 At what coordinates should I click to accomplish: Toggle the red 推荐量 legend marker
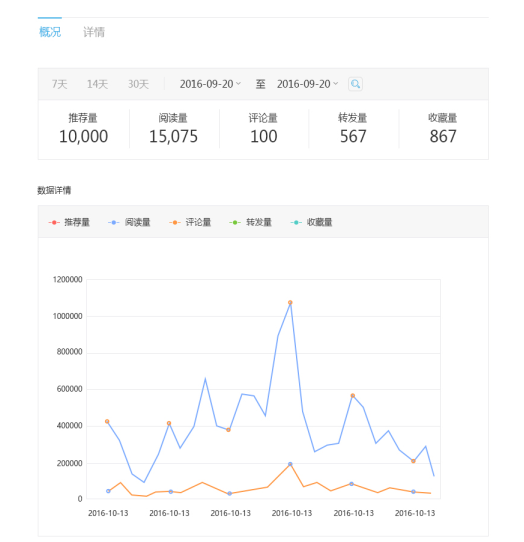tap(54, 222)
